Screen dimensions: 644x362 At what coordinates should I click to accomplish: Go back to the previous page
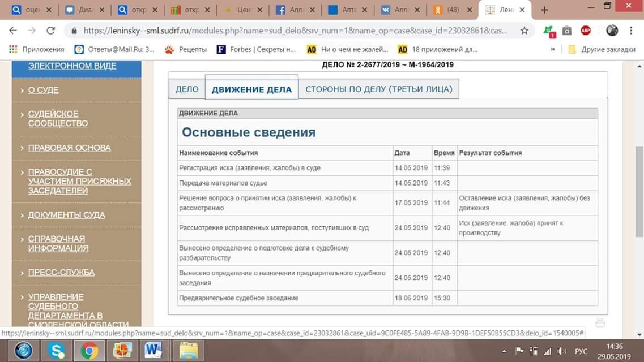(13, 31)
